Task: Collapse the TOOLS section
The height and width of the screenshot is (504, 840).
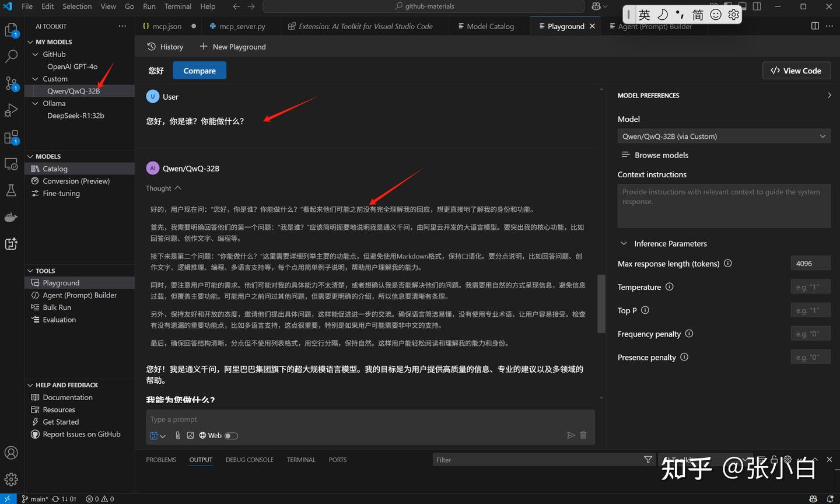Action: click(x=30, y=271)
